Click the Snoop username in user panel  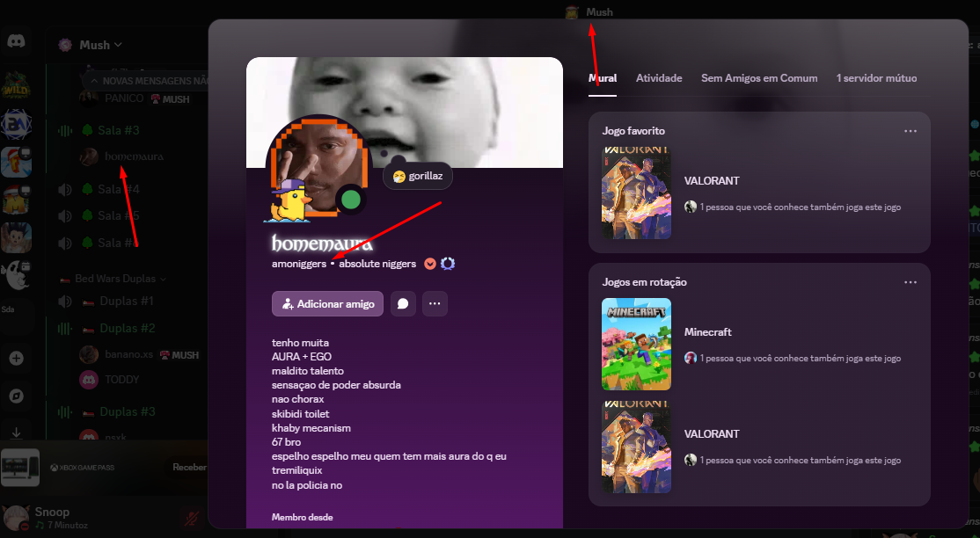point(52,512)
